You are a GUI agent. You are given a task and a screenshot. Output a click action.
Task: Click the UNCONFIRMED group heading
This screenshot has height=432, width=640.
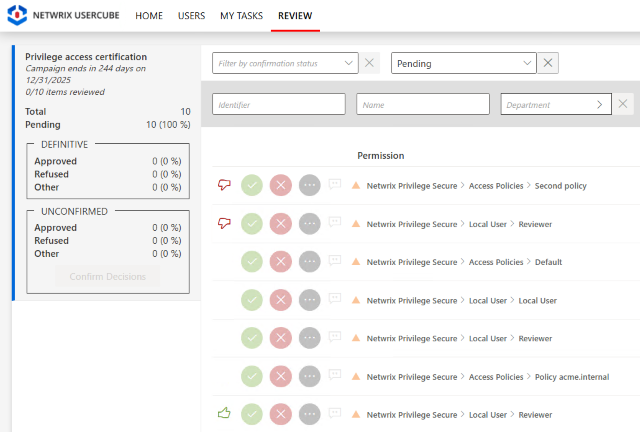pyautogui.click(x=74, y=212)
